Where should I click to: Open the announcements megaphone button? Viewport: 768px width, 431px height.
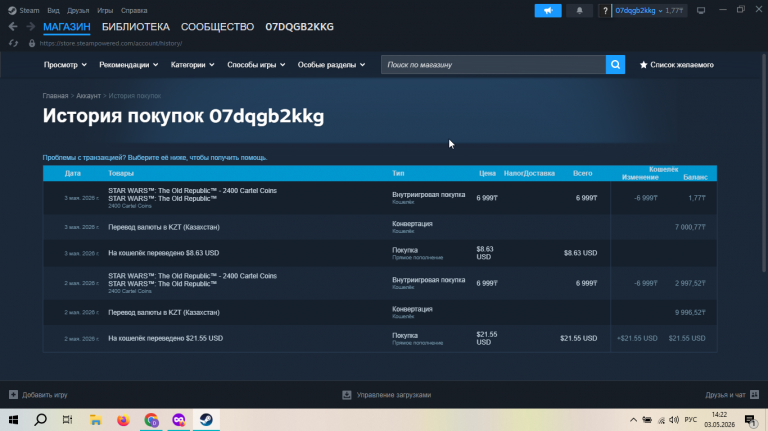click(x=548, y=10)
